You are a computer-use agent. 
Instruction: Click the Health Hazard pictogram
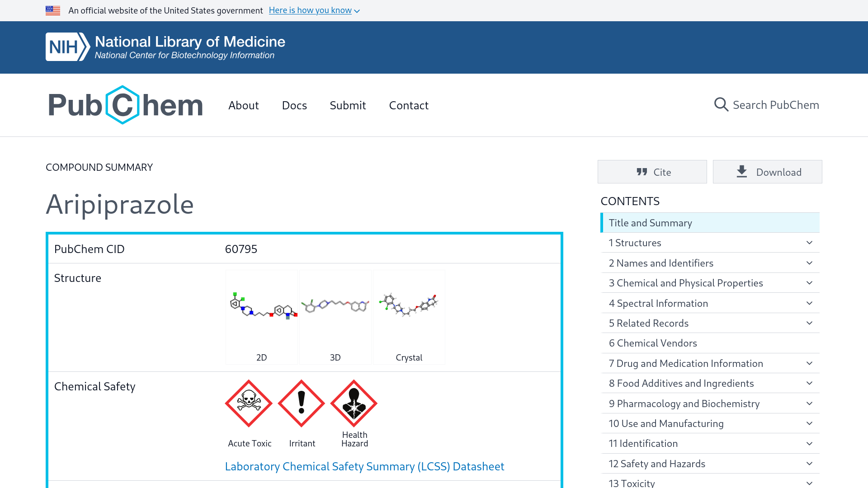(x=354, y=403)
